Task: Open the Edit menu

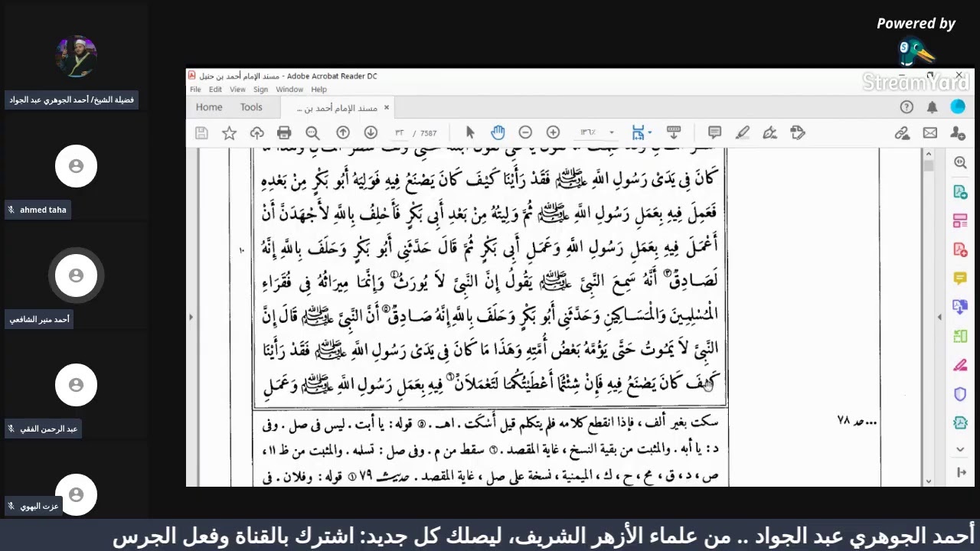Action: click(x=216, y=90)
